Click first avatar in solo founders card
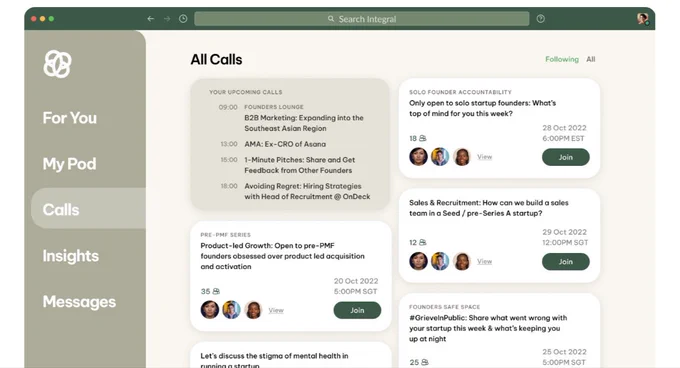 (418, 157)
